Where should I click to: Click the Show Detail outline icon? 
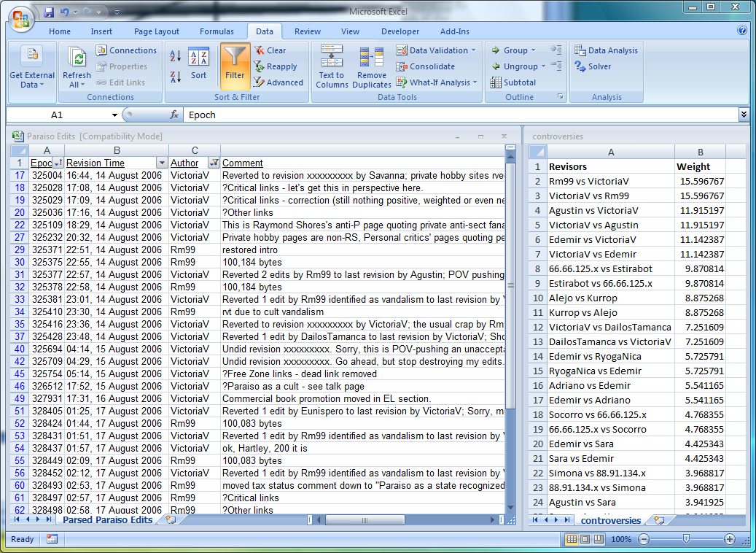tap(556, 50)
